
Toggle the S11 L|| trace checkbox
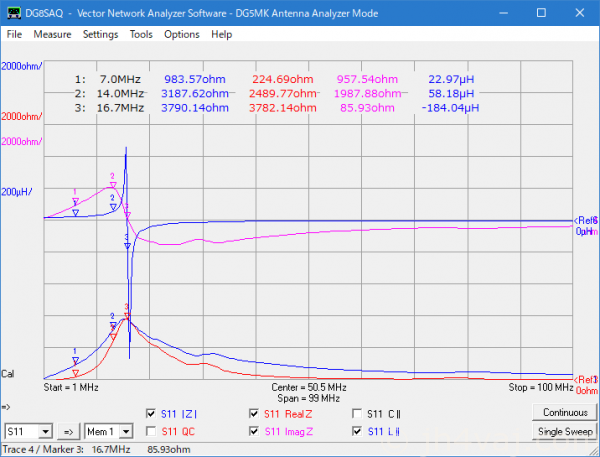[x=357, y=431]
